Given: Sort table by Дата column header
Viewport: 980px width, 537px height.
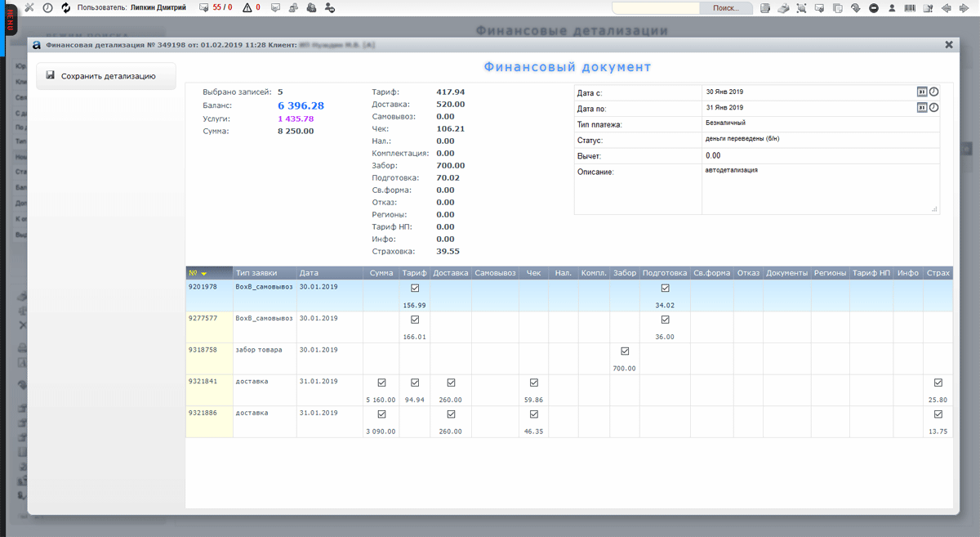Looking at the screenshot, I should click(x=310, y=273).
